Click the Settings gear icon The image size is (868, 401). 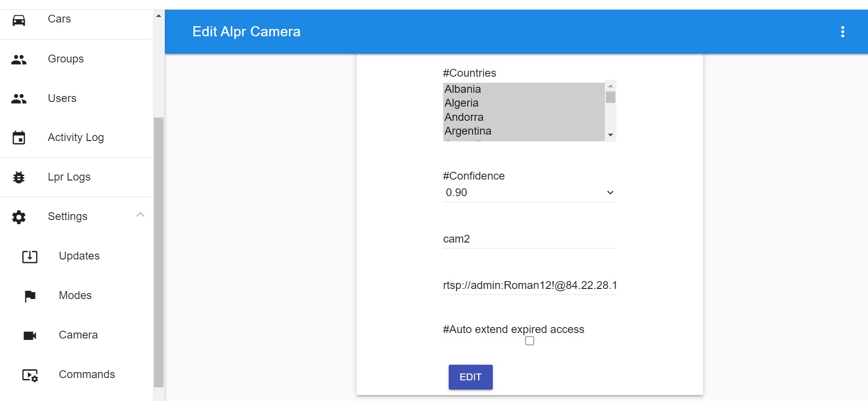point(19,217)
